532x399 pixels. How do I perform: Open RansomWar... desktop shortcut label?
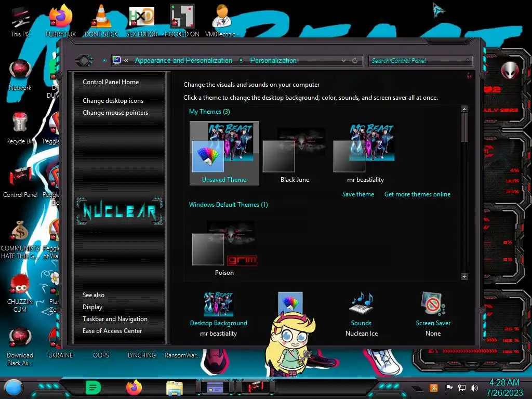coord(182,355)
